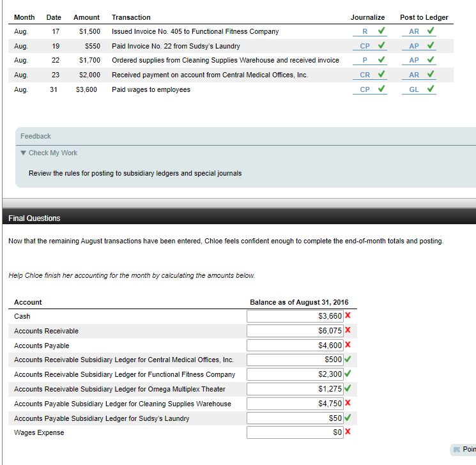
Task: Click the 'Post to Ledger' column header
Action: coord(424,17)
